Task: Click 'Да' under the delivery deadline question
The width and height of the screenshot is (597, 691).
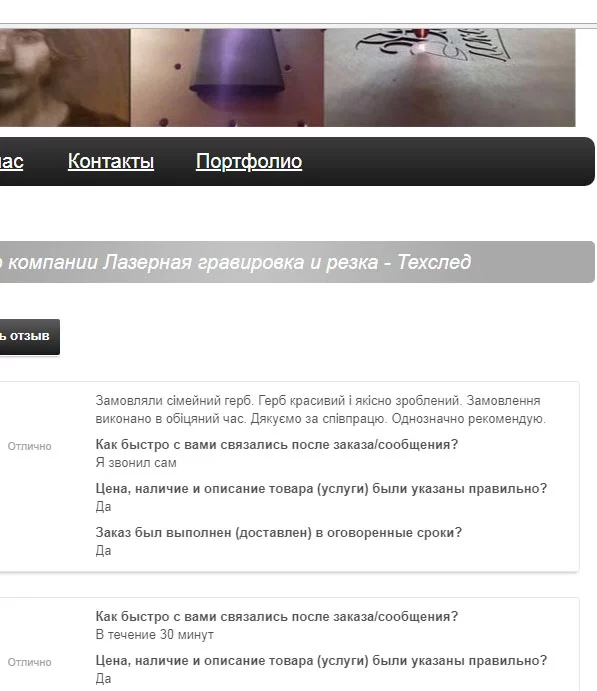Action: 104,551
